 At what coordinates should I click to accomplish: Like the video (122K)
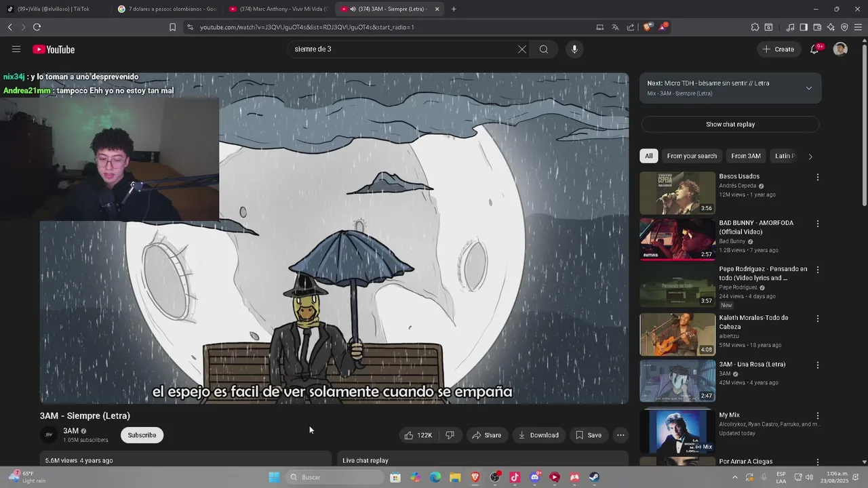click(x=418, y=435)
